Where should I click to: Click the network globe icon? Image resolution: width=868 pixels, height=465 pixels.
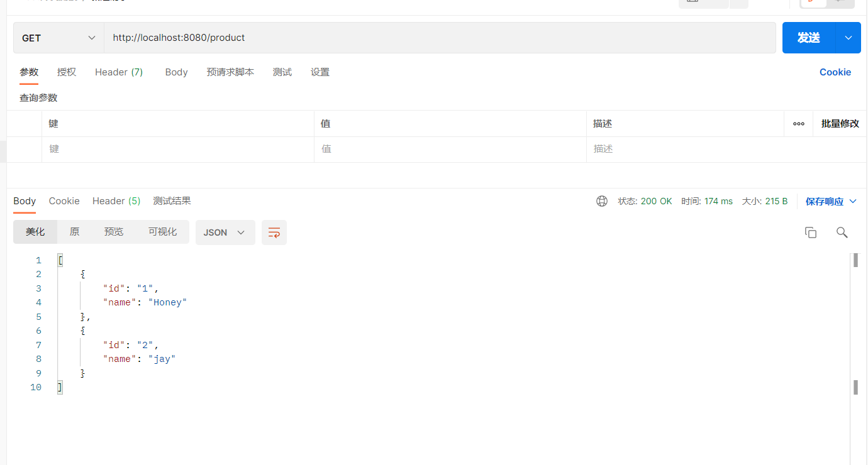602,201
